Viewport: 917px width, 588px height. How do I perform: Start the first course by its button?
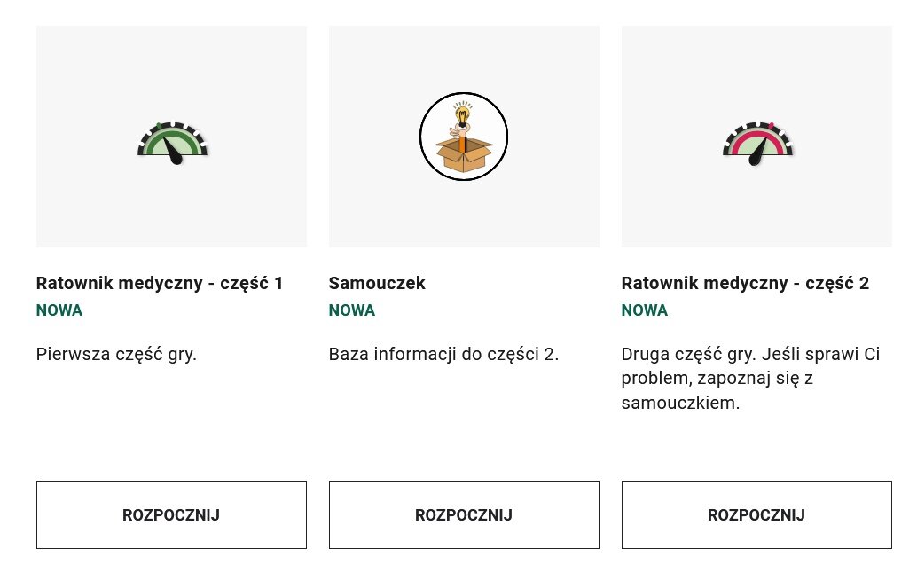(170, 514)
